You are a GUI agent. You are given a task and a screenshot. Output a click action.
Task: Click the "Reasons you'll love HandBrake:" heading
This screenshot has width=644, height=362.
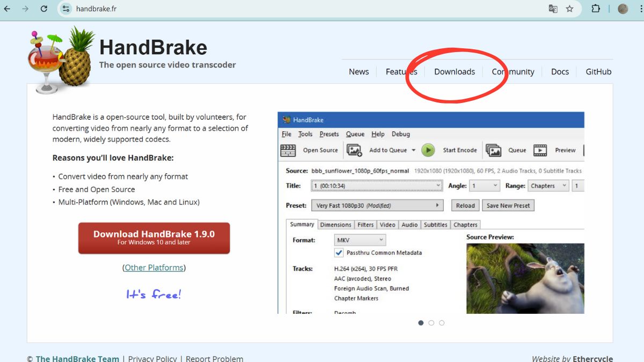tap(113, 158)
